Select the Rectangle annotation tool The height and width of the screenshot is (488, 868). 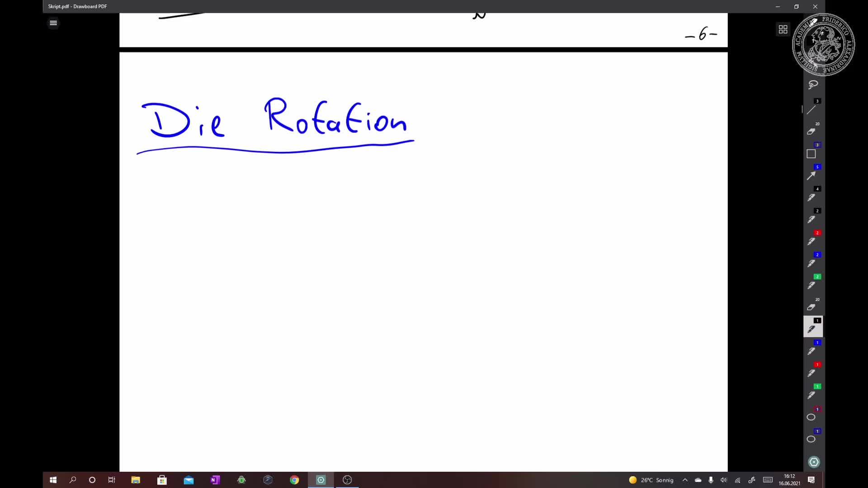point(811,154)
